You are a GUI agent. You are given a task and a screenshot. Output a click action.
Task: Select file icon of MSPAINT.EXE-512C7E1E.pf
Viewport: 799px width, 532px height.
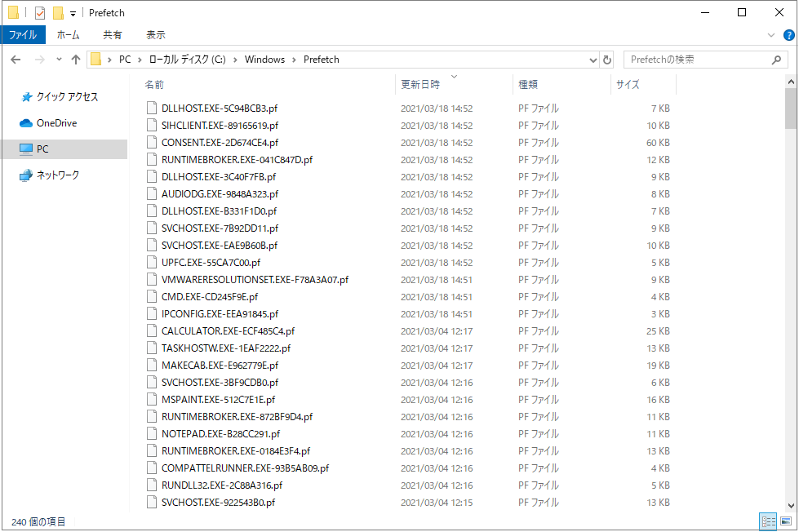pos(151,400)
